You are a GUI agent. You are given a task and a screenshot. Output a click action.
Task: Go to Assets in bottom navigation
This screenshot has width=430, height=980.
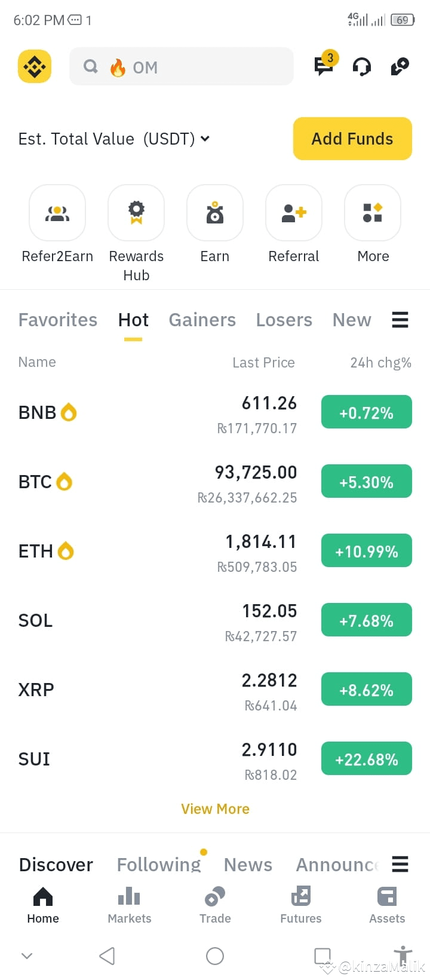pos(387,905)
